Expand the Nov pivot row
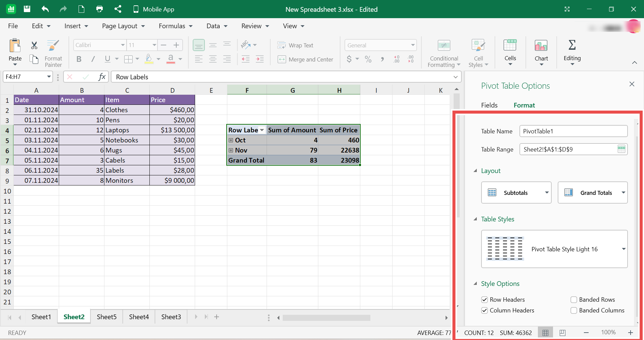 pos(231,150)
